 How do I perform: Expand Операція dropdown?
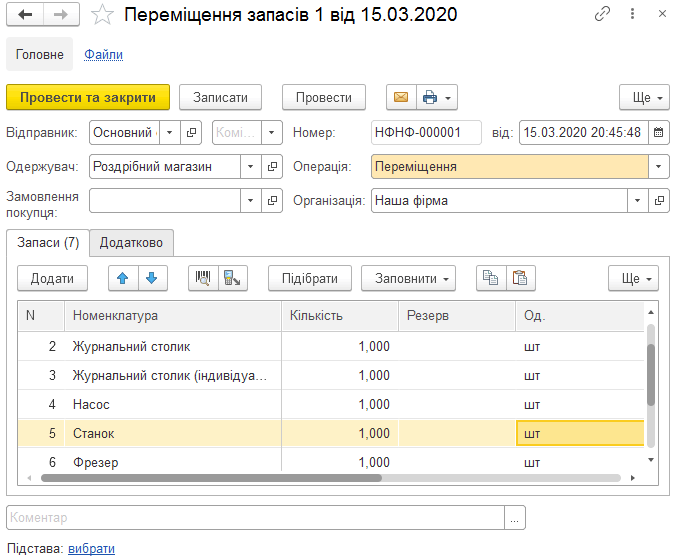tap(658, 166)
